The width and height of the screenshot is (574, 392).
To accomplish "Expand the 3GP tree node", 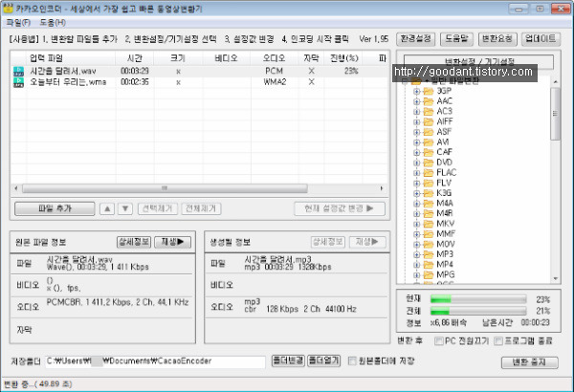I will pos(416,92).
